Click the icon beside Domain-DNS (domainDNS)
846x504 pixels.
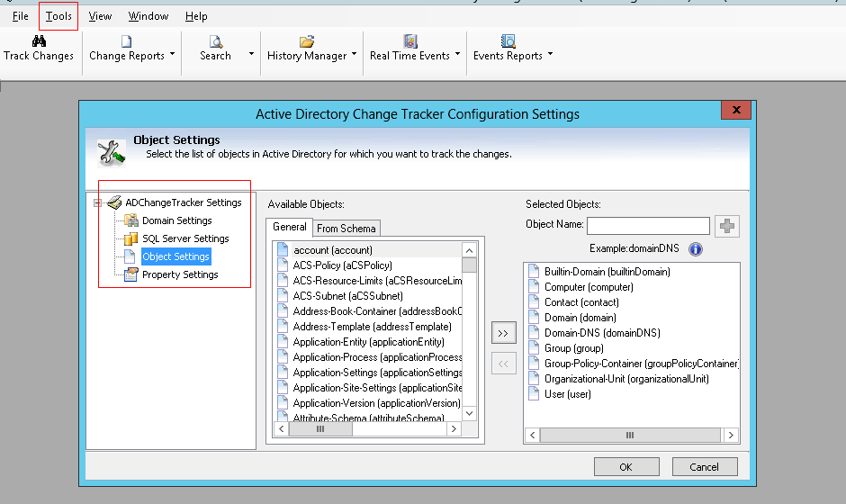(534, 333)
